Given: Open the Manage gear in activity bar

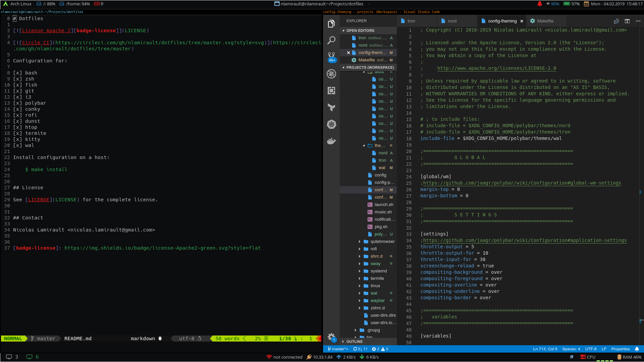Looking at the screenshot, I should [x=331, y=337].
